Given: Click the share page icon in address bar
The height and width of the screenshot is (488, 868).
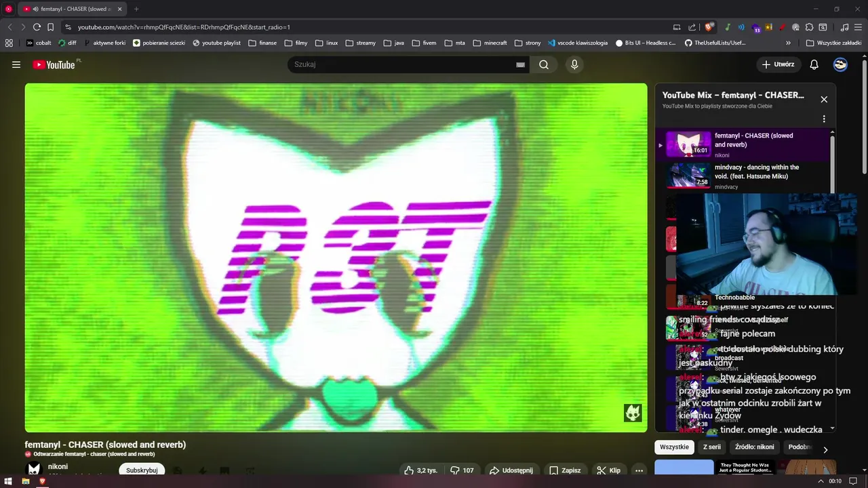Looking at the screenshot, I should click(692, 27).
